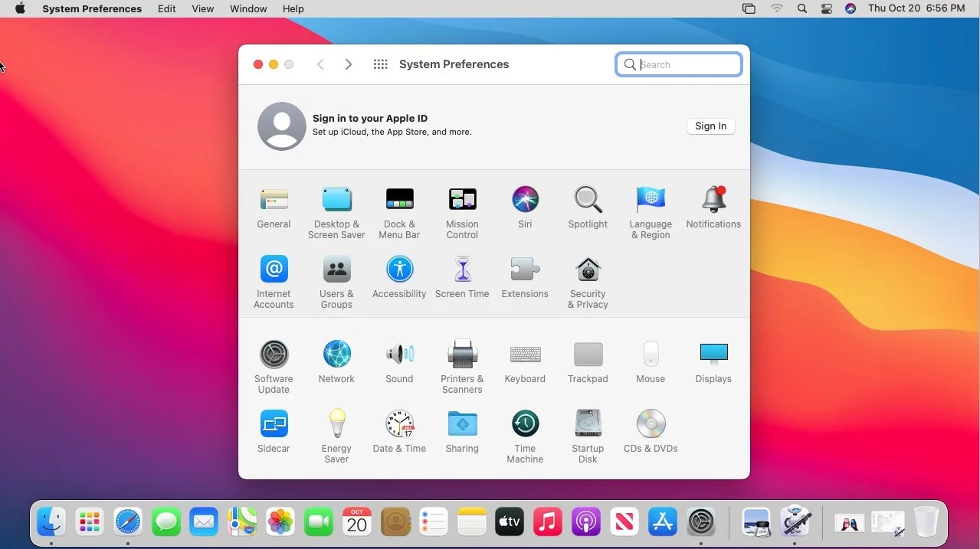Viewport: 980px width, 549px height.
Task: Open Security & Privacy settings
Action: pyautogui.click(x=588, y=269)
